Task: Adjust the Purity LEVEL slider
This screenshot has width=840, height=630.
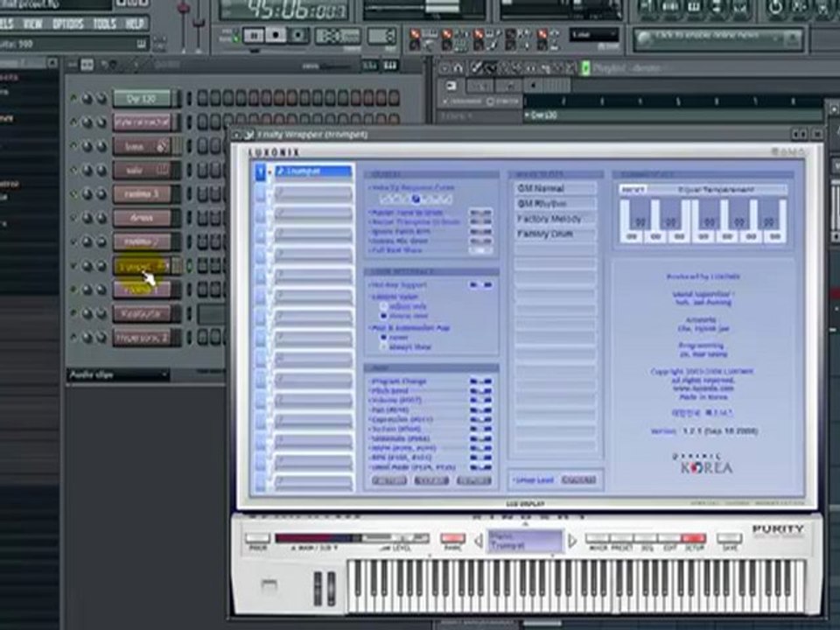Action: (395, 538)
